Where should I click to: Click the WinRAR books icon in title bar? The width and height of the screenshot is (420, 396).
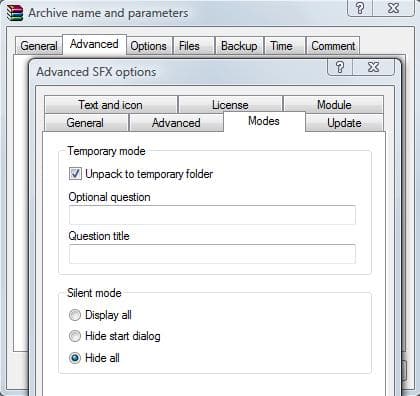[15, 13]
